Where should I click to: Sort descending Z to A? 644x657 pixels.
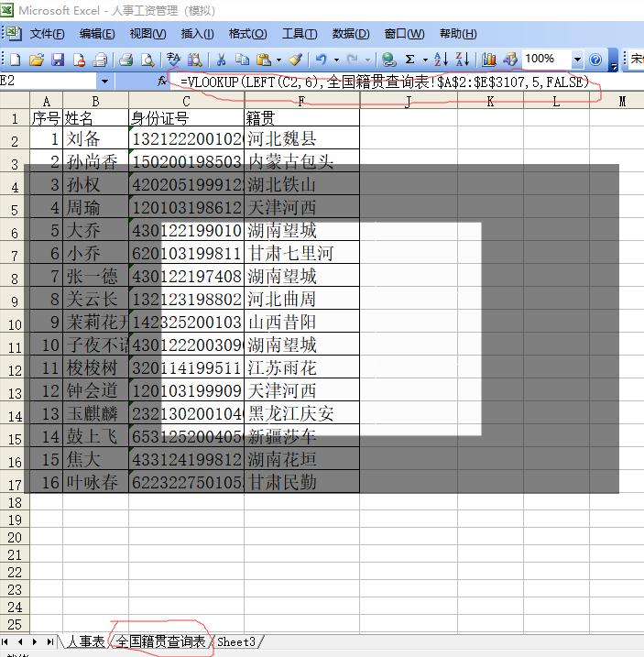click(462, 60)
